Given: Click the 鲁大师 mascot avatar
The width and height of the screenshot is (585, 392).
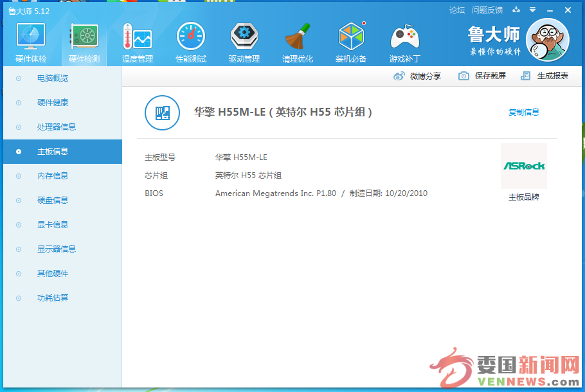Looking at the screenshot, I should point(547,40).
